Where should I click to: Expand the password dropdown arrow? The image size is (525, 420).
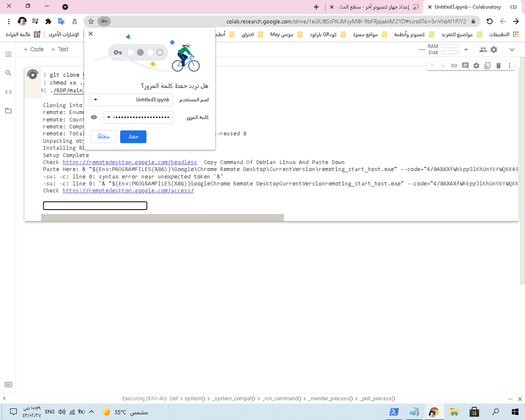(x=109, y=117)
